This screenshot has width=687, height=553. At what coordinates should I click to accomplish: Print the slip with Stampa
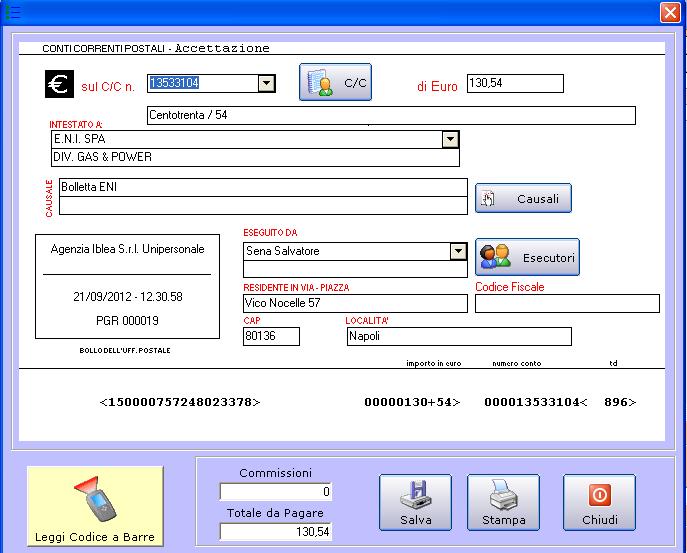[x=503, y=503]
